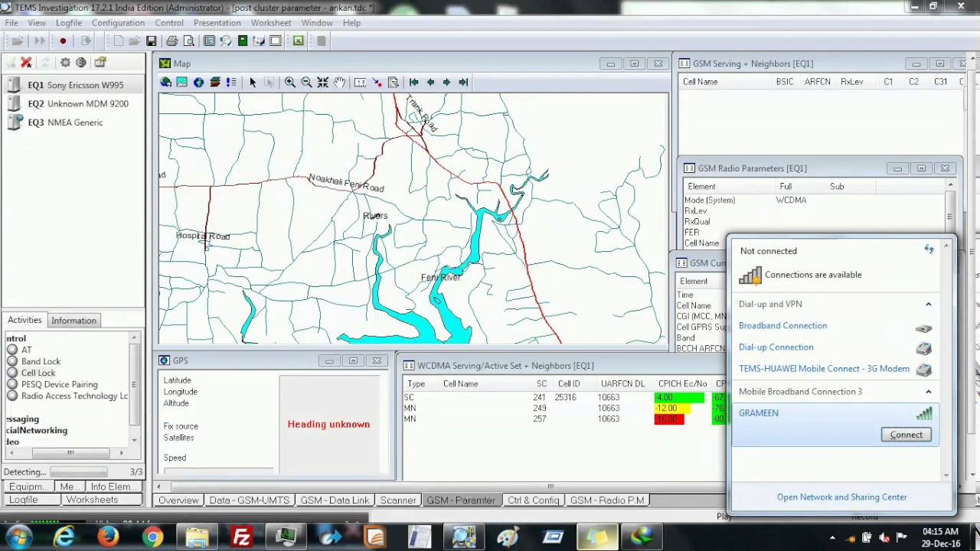Open the Ctrl & Config worksheet tab
Image resolution: width=980 pixels, height=551 pixels.
(x=534, y=500)
